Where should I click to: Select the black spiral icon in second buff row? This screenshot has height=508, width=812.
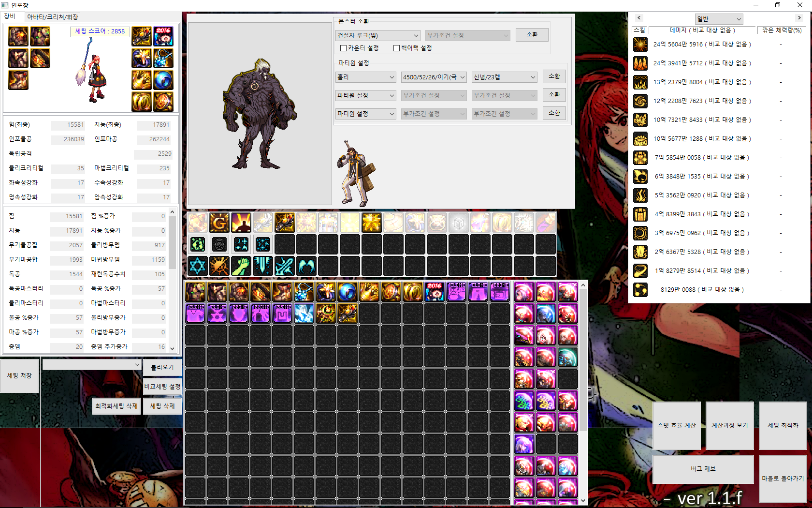pos(219,244)
